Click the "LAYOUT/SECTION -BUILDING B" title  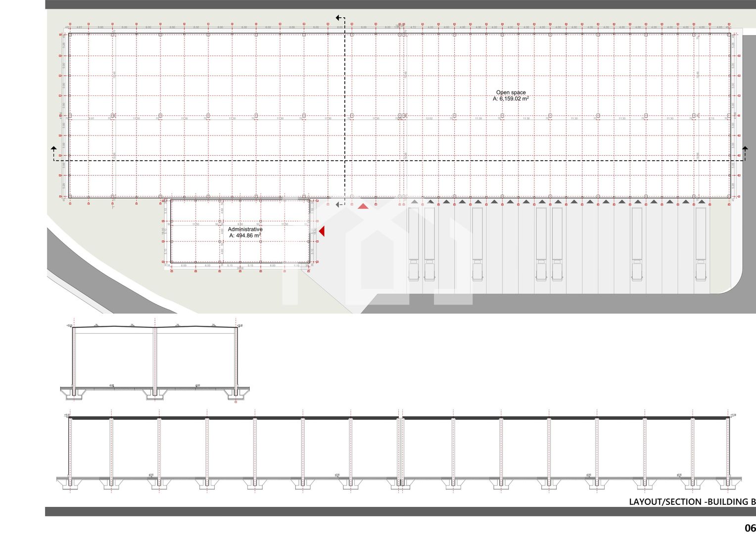click(692, 501)
